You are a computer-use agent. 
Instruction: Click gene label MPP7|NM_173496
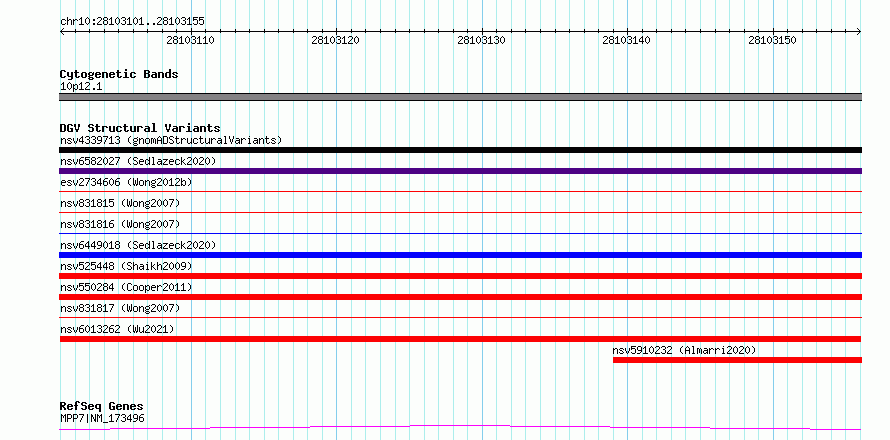click(x=102, y=418)
